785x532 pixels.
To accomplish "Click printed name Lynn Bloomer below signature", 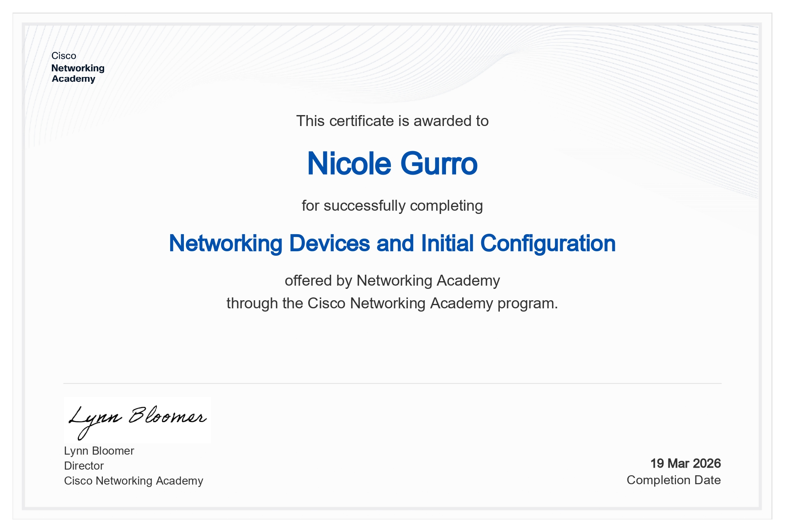I will tap(99, 451).
